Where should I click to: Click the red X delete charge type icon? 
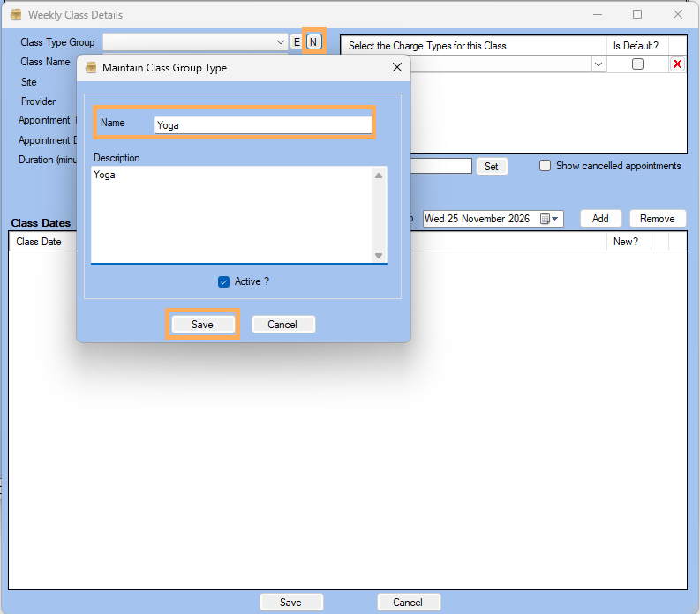tap(677, 64)
